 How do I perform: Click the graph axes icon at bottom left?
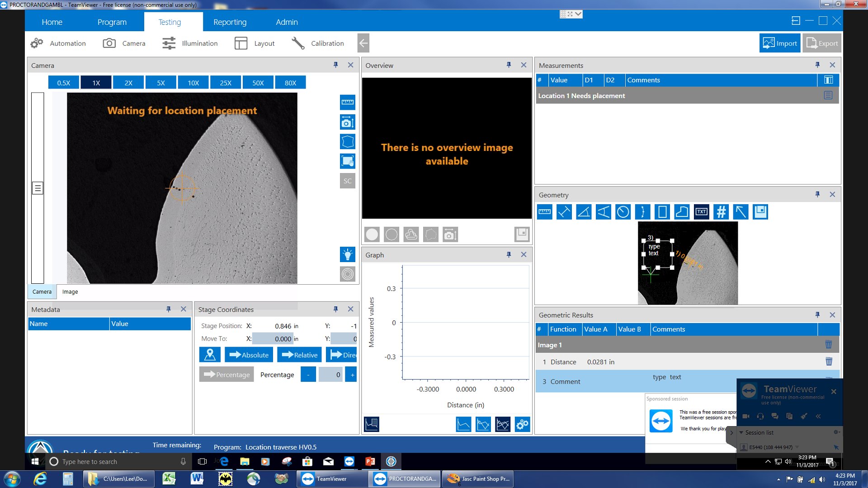pyautogui.click(x=372, y=424)
